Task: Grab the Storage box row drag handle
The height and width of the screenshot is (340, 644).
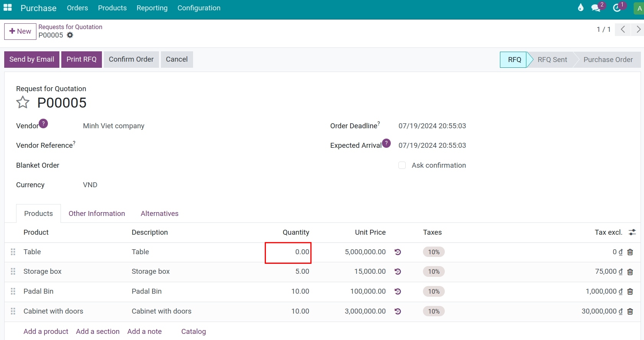Action: coord(13,271)
